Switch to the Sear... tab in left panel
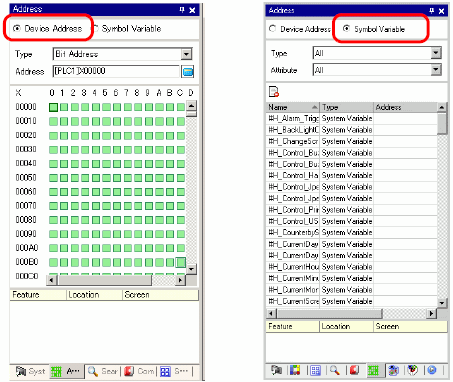 [103, 371]
